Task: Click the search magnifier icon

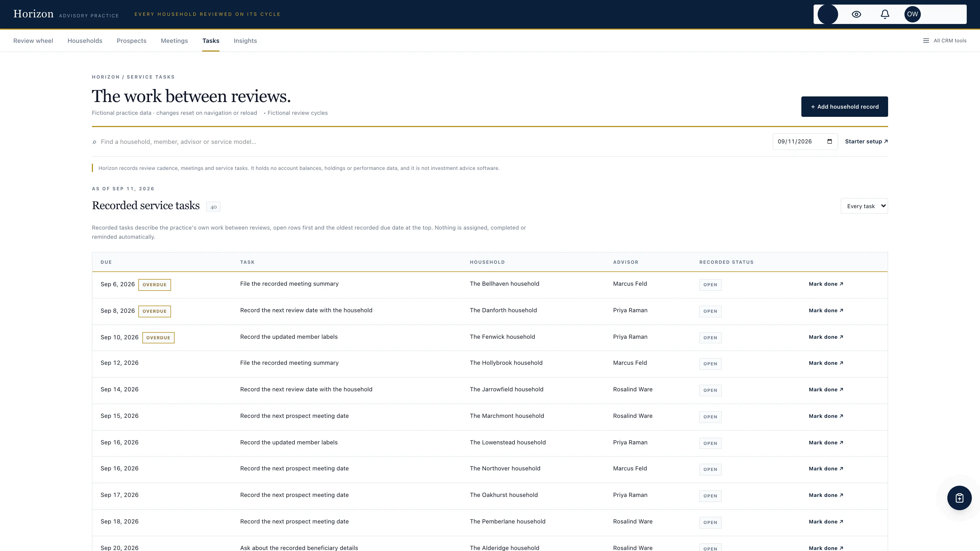Action: (x=94, y=142)
